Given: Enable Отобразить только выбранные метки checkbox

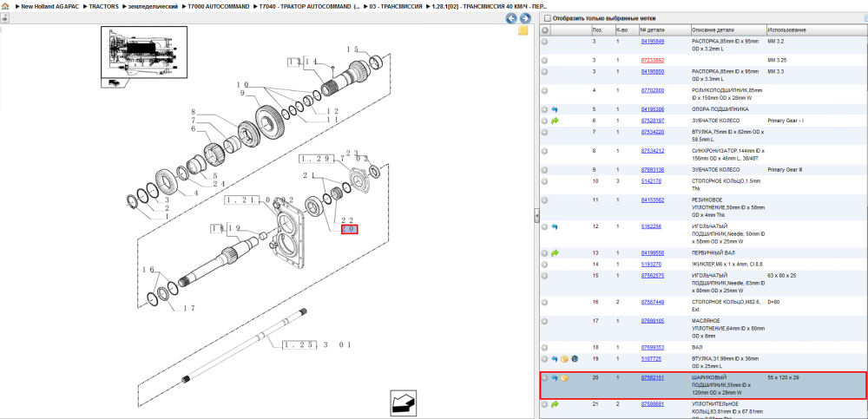Looking at the screenshot, I should pyautogui.click(x=547, y=18).
